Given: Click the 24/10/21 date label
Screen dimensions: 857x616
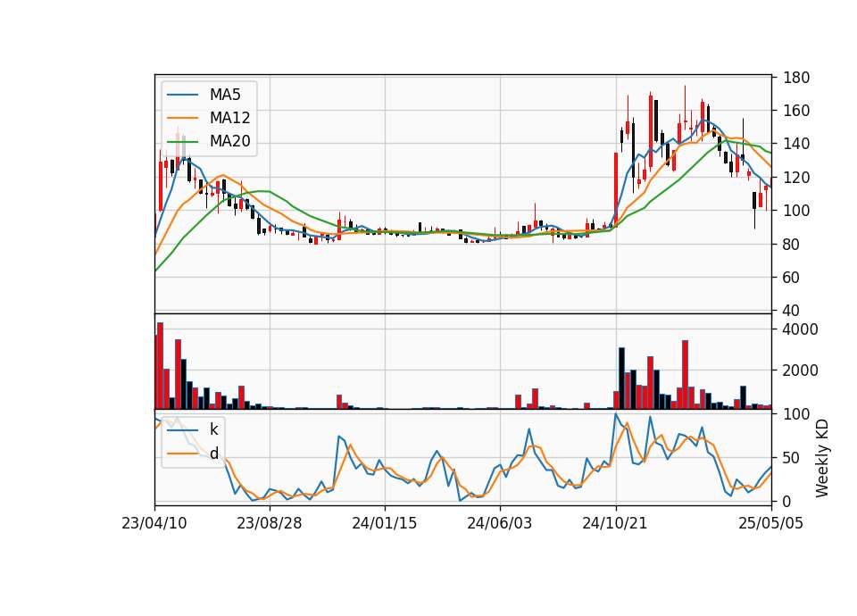Looking at the screenshot, I should 615,523.
